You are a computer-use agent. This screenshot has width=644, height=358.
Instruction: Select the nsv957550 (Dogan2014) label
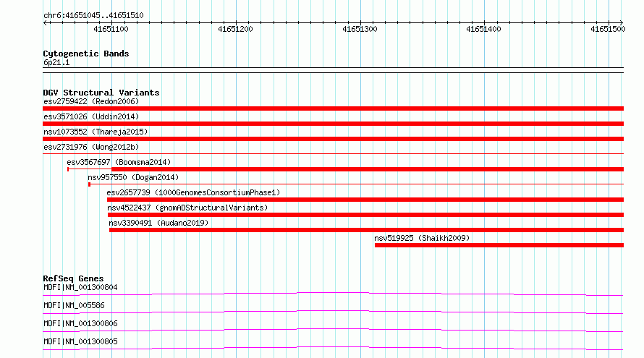tap(133, 177)
